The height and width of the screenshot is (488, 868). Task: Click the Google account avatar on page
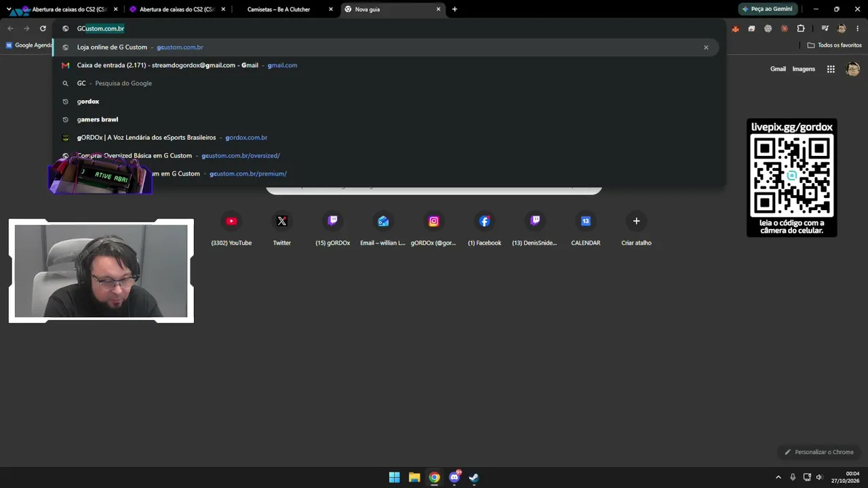tap(853, 69)
